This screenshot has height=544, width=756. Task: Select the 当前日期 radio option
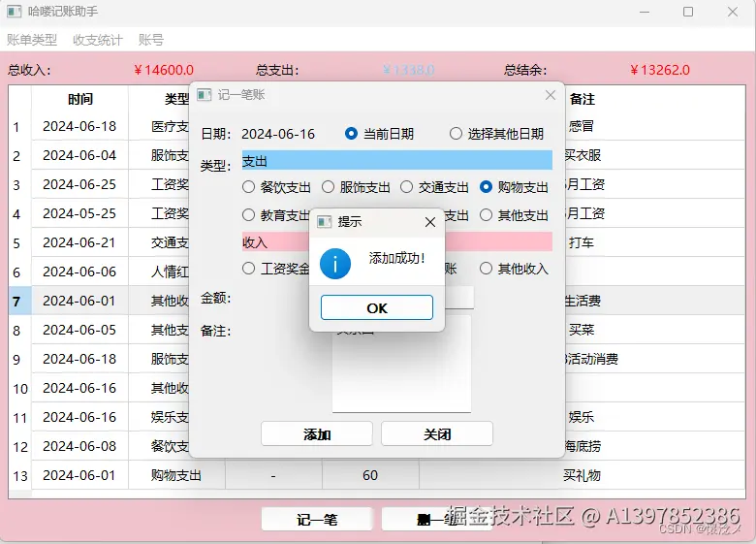click(x=379, y=134)
